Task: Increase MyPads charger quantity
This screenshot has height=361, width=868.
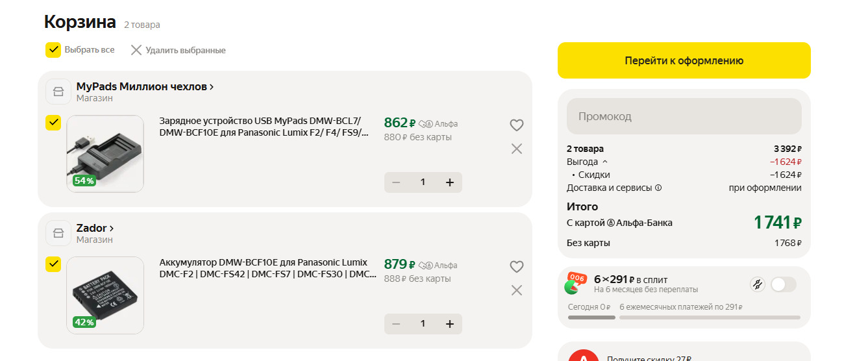Action: coord(449,182)
